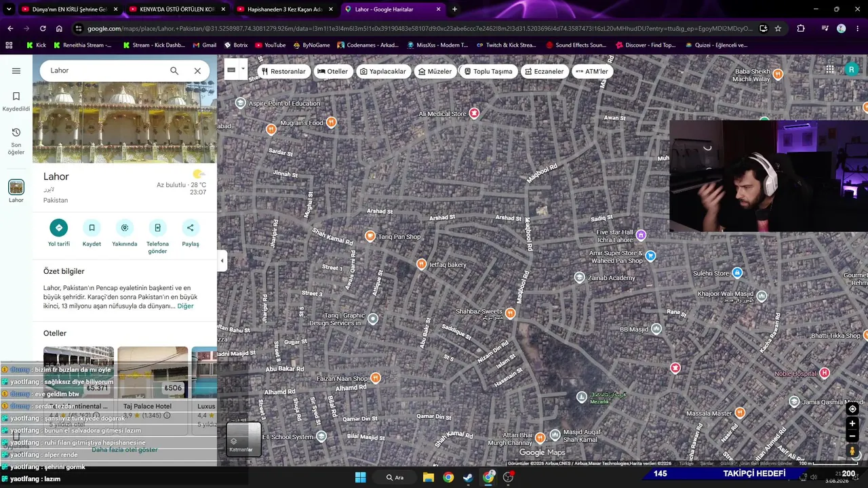868x488 pixels.
Task: Switch to the Dünya'nın EN KİRLİ Şehrine tab
Action: click(x=70, y=9)
